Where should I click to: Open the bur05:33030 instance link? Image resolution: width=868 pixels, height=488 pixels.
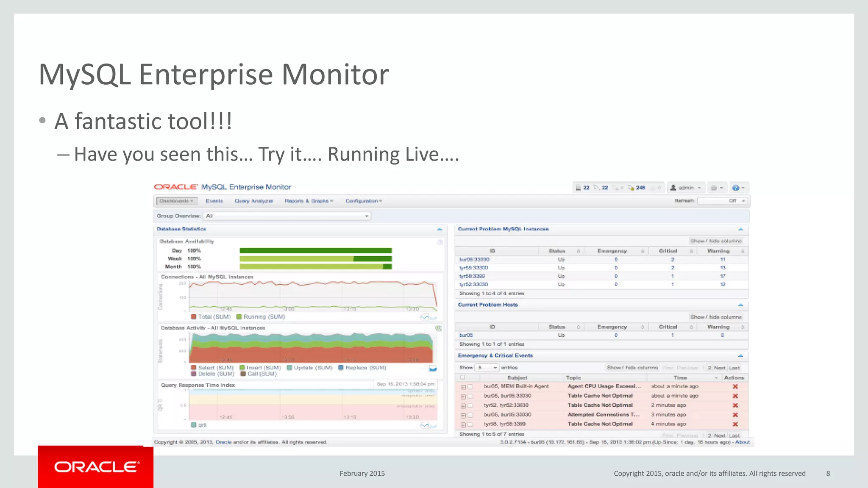coord(474,259)
